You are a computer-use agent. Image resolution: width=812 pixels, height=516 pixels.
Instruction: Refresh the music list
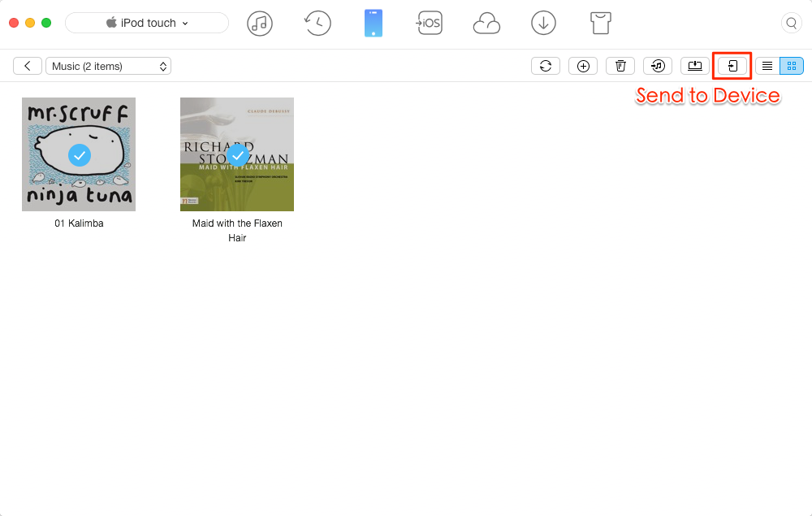click(546, 67)
